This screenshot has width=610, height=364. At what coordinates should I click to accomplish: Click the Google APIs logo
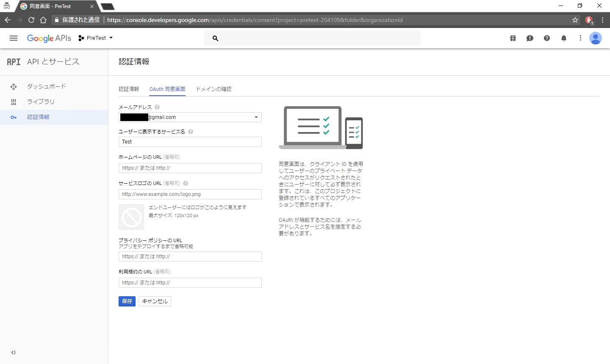coord(49,38)
